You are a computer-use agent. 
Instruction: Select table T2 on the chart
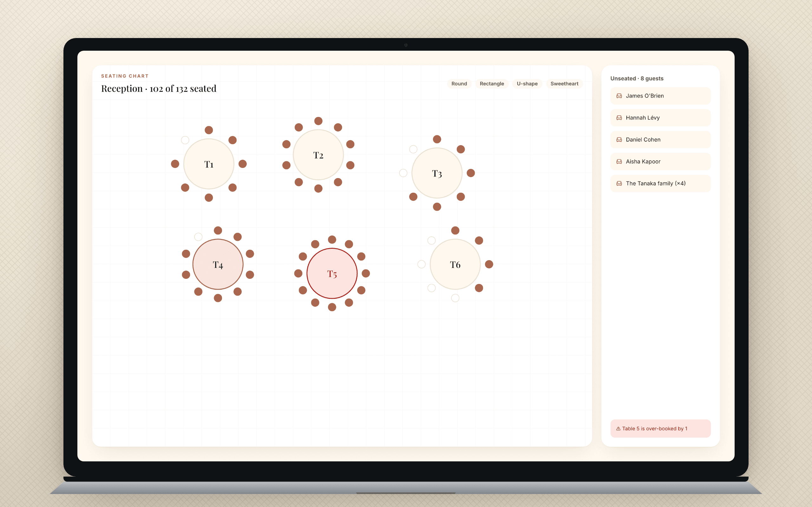[x=318, y=155]
